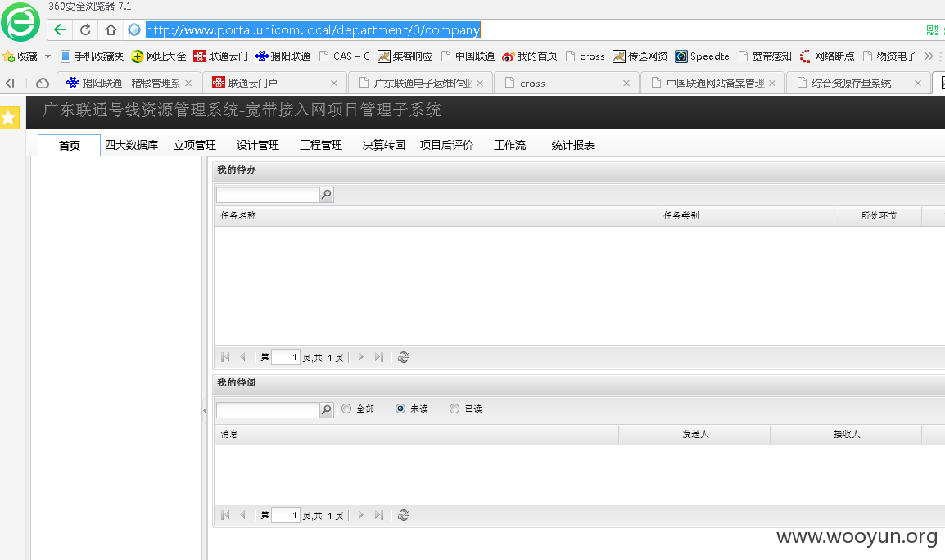Go to next page in 我的待办 pager

click(360, 357)
